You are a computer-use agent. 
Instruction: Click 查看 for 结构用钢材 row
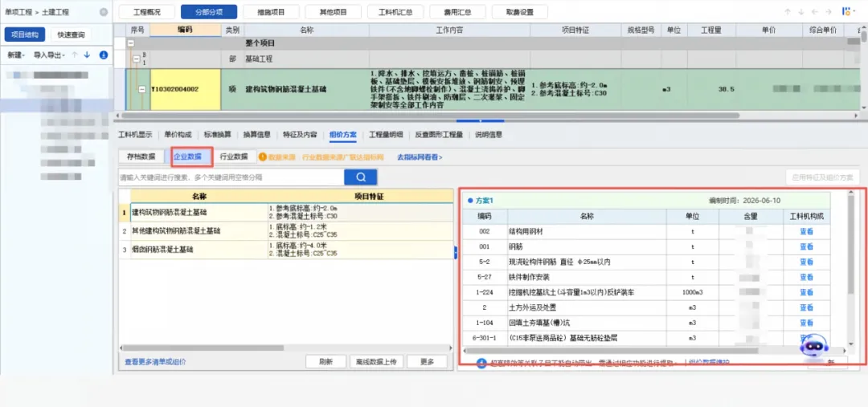[x=806, y=232]
